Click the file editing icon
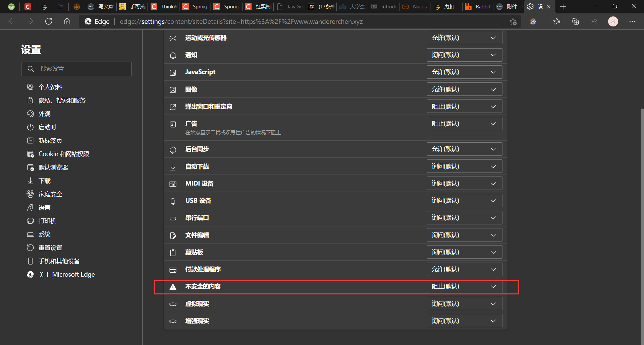This screenshot has height=345, width=644. 173,235
